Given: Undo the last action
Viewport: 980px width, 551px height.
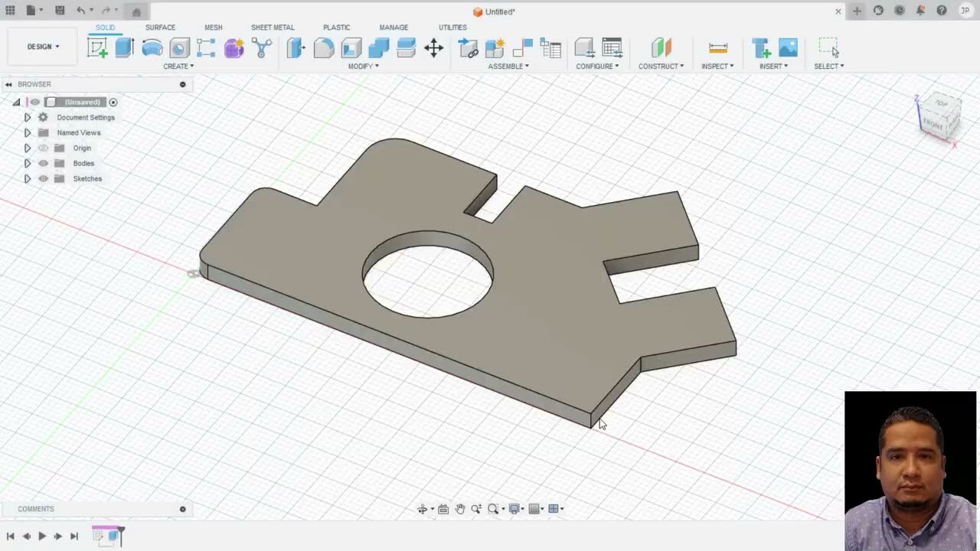Looking at the screenshot, I should point(80,11).
